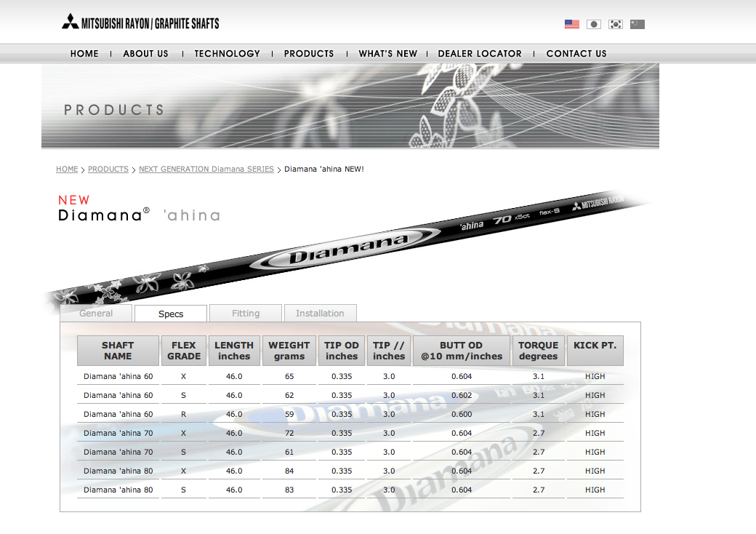This screenshot has width=756, height=534.
Task: Click the butt OD value 0.600
Action: (x=462, y=414)
